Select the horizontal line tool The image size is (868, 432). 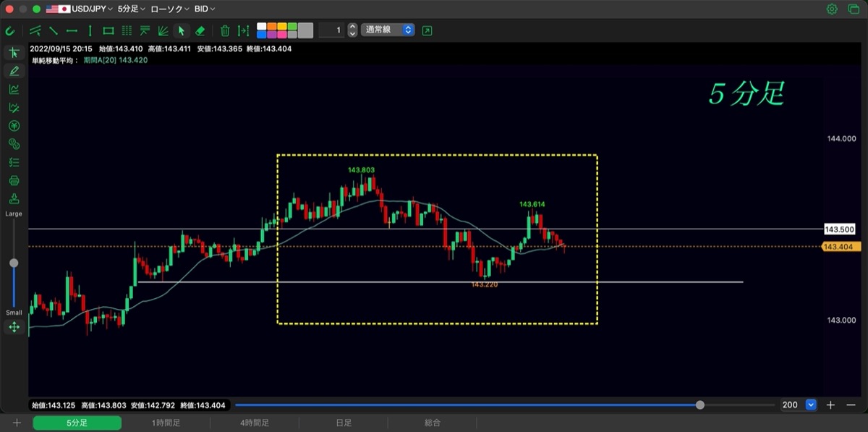pos(72,30)
